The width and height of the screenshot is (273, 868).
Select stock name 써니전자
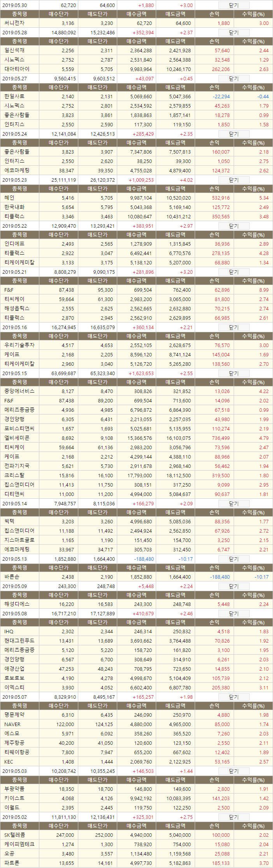coord(14,23)
